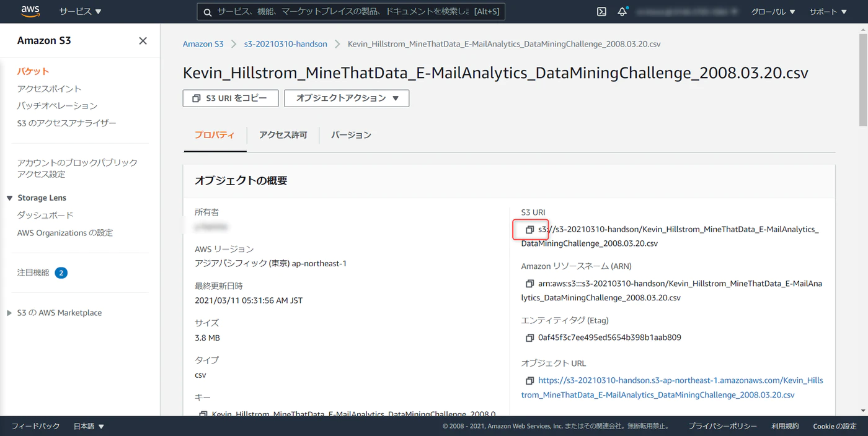Open the グローバル region dropdown
The height and width of the screenshot is (436, 868).
(x=773, y=12)
